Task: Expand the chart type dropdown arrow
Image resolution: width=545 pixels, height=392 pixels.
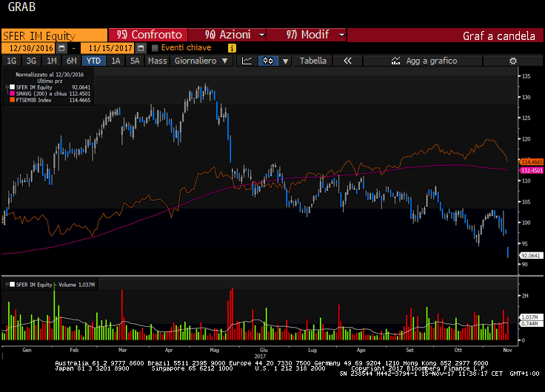Action: point(286,61)
